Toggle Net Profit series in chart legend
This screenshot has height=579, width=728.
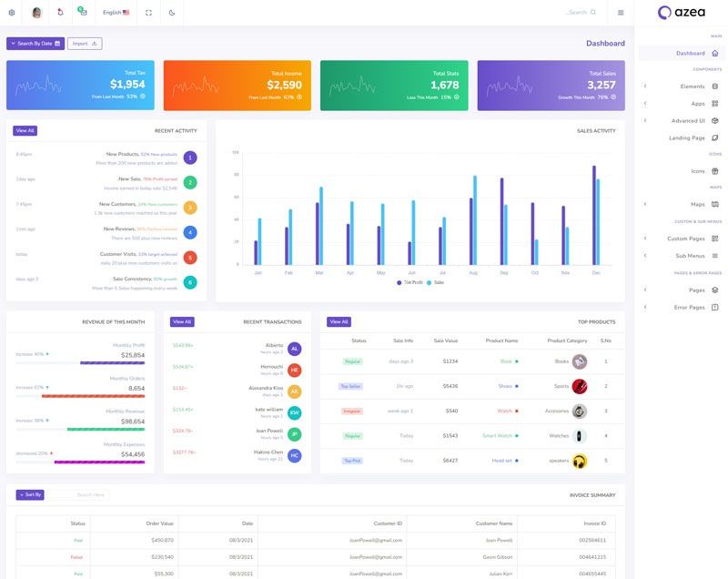pos(409,282)
